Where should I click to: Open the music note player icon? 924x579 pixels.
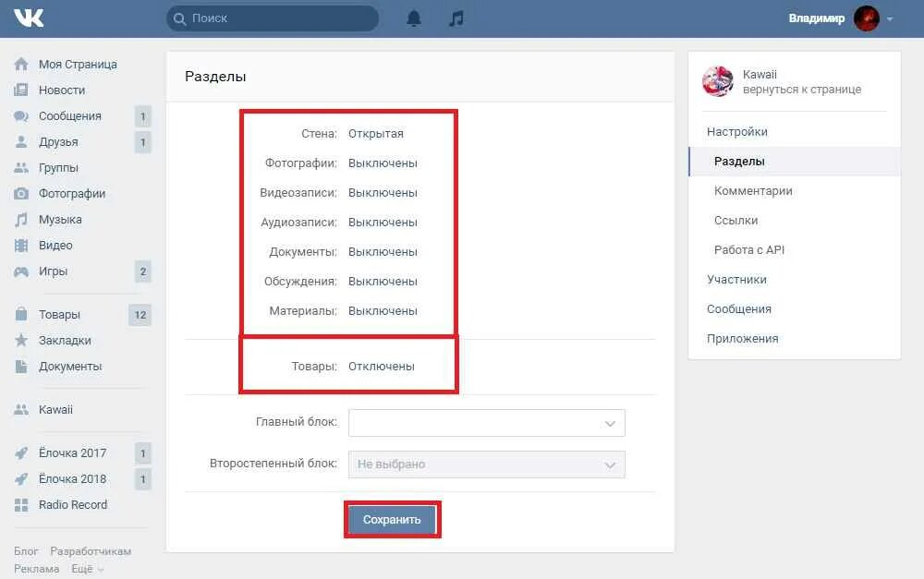[x=456, y=18]
